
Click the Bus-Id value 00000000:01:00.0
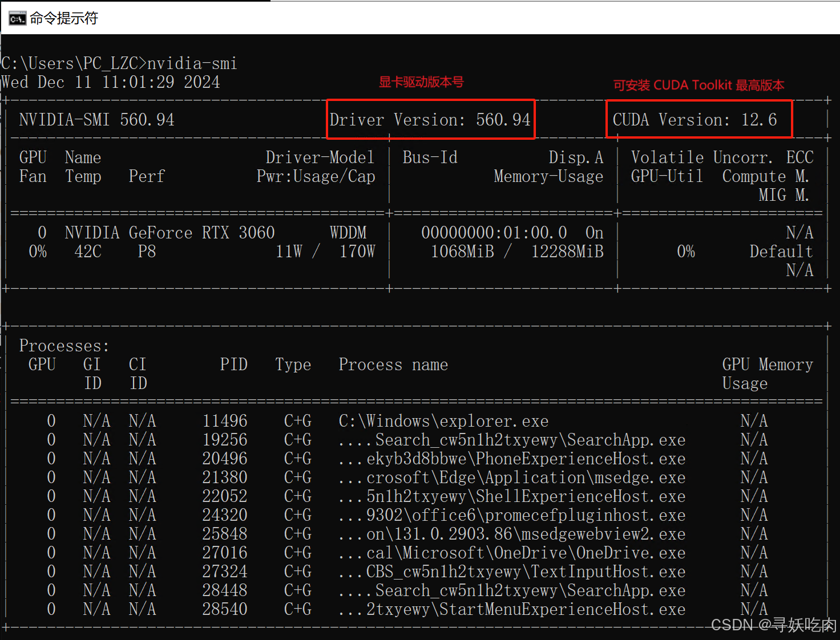[x=494, y=233]
